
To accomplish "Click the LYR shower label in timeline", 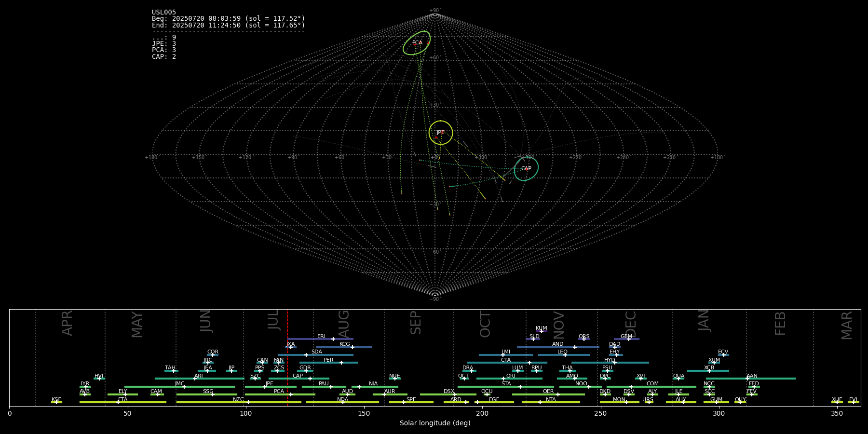I will coord(85,383).
